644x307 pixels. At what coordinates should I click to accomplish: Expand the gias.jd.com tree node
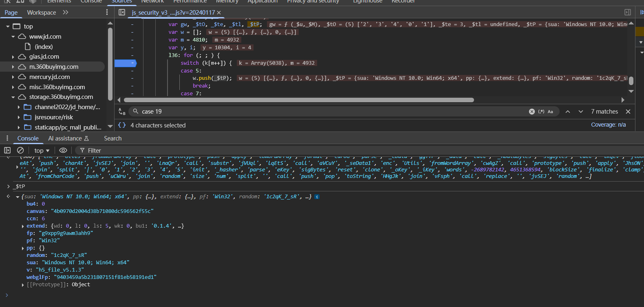coord(13,57)
